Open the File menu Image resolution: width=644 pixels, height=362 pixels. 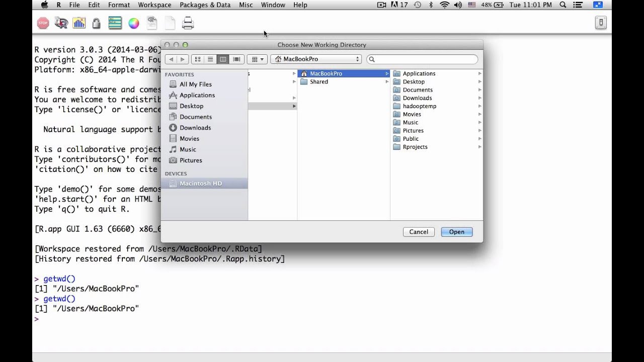[x=74, y=5]
